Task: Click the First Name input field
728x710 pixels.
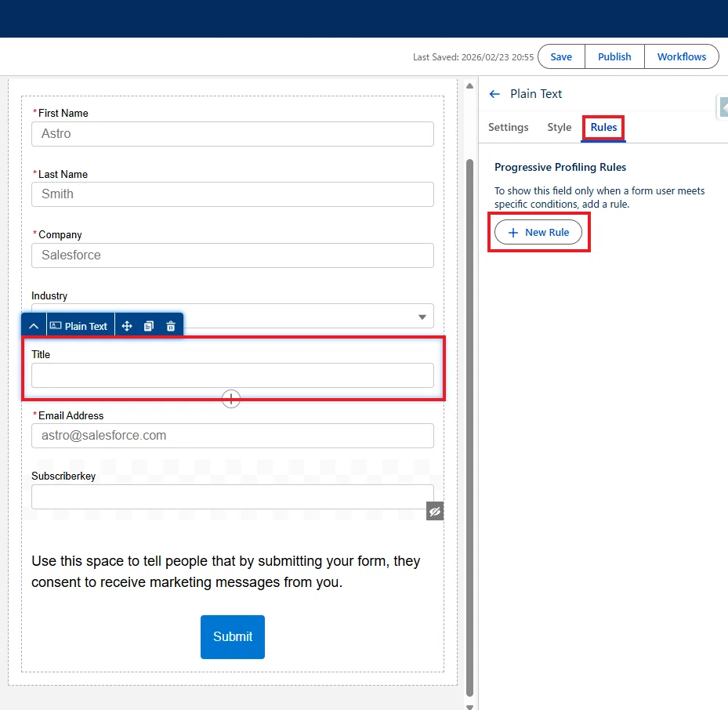Action: [233, 134]
